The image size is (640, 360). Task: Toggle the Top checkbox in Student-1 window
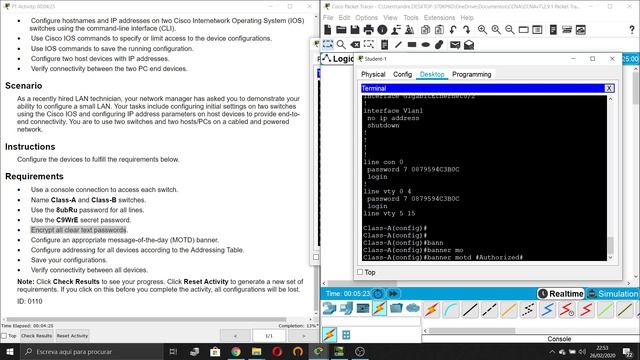pos(360,272)
